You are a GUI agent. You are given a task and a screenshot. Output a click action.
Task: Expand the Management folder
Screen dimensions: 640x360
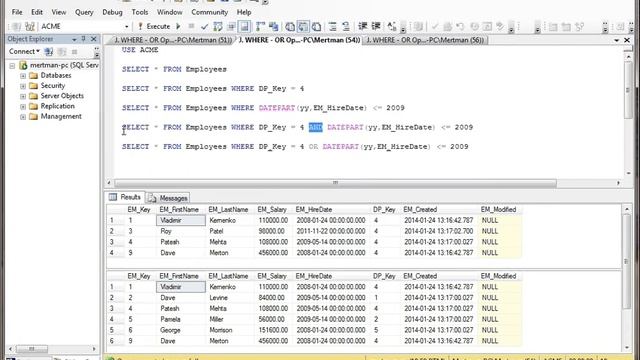23,117
